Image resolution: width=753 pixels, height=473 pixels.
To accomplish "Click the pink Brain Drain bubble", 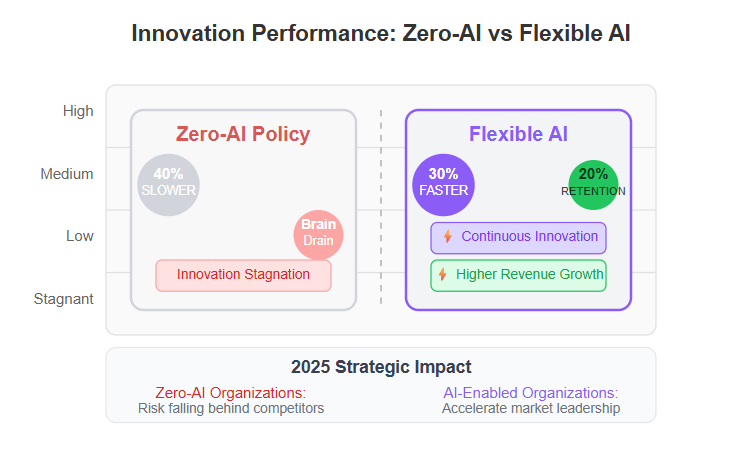I will (x=318, y=235).
